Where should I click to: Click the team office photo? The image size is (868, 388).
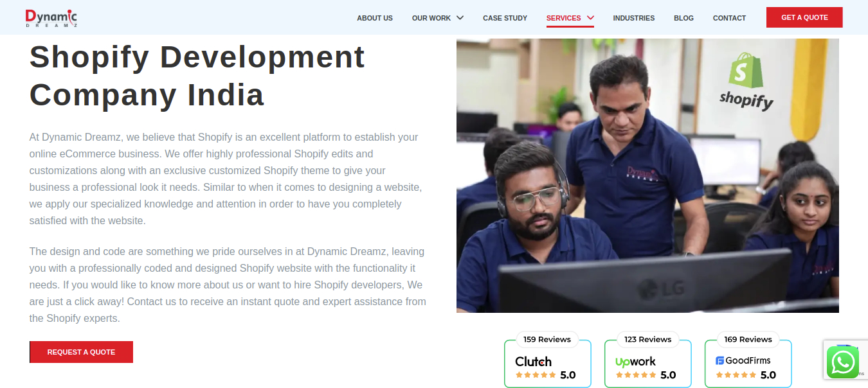647,175
